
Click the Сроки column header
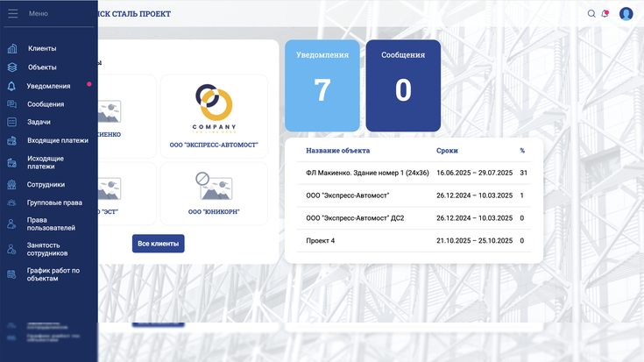[x=447, y=151]
